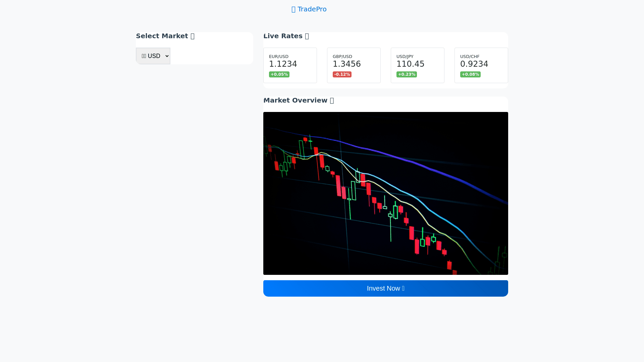Click the +0.23% change badge

point(407,74)
